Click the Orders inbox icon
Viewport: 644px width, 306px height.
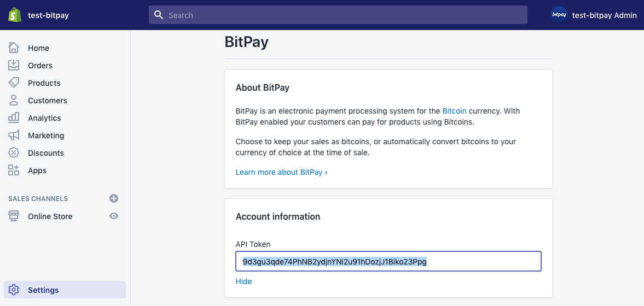(x=14, y=65)
